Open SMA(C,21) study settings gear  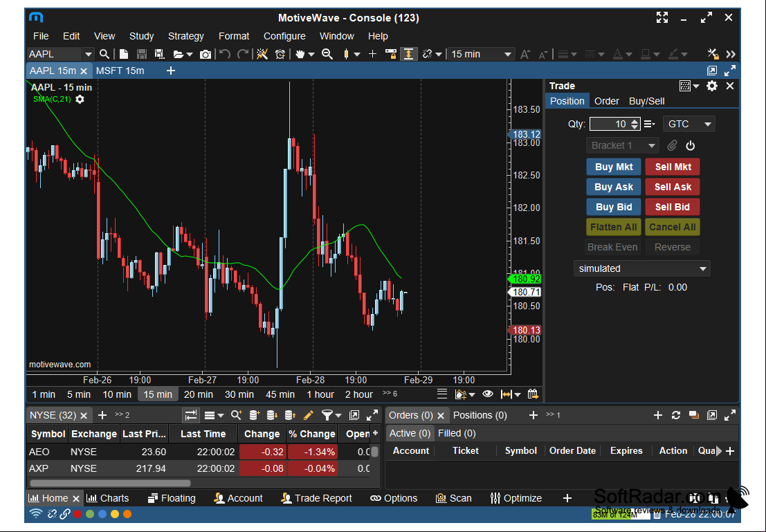(80, 99)
